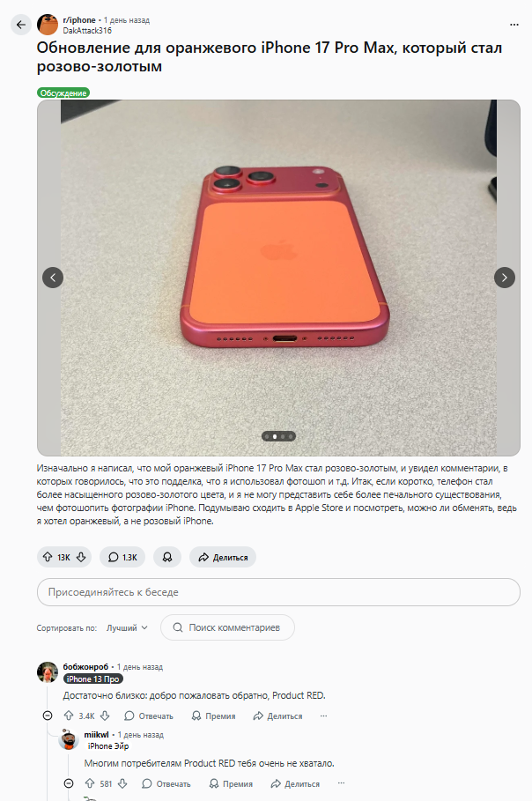Screen dimensions: 532x801
Task: Click Делиться button under the post
Action: (x=223, y=557)
